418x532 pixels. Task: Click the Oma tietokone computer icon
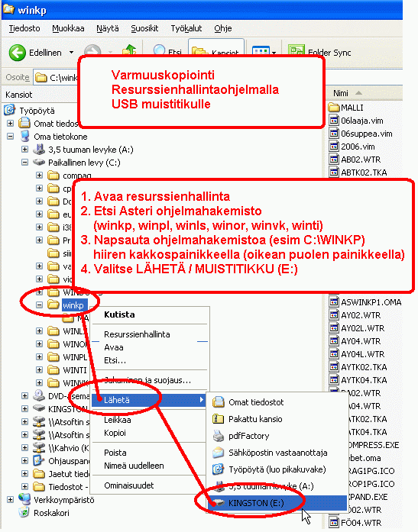click(x=24, y=137)
